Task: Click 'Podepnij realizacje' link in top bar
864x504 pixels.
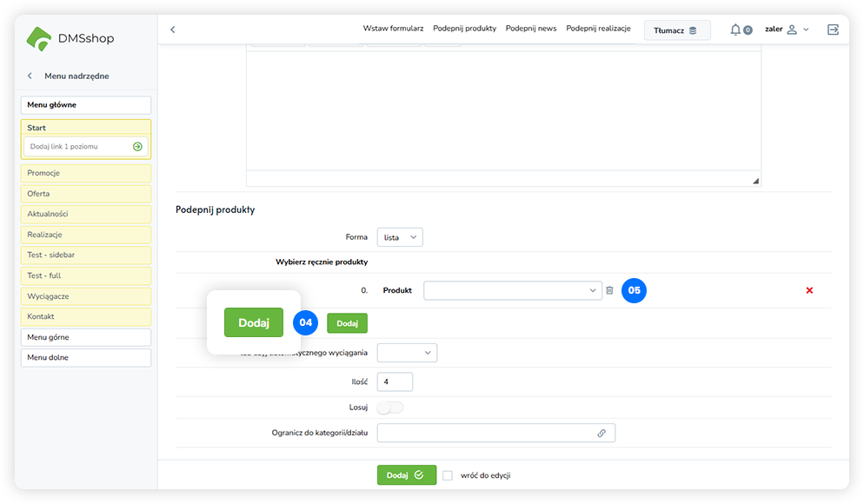Action: pos(598,29)
